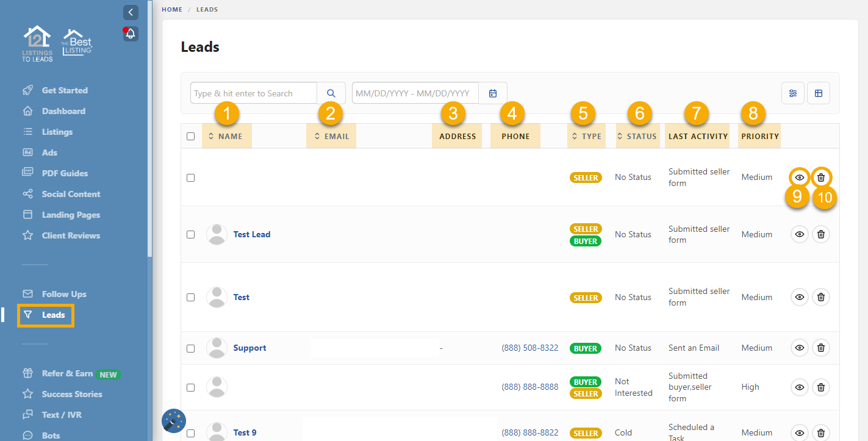
Task: Sort leads by Name column
Action: 226,137
